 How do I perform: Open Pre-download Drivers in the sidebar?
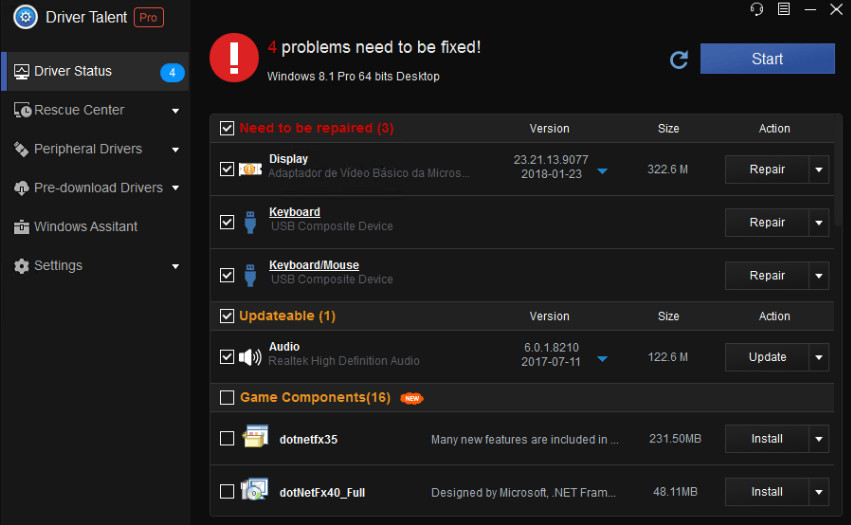pyautogui.click(x=96, y=188)
